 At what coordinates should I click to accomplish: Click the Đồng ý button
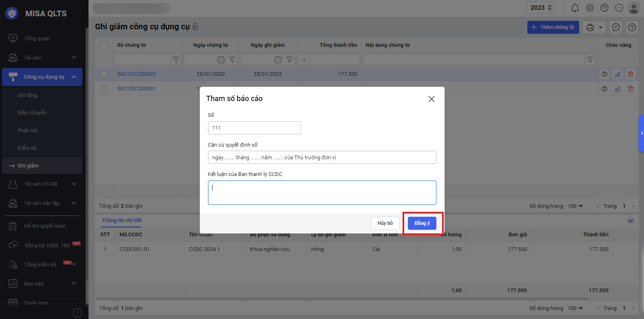pyautogui.click(x=422, y=223)
